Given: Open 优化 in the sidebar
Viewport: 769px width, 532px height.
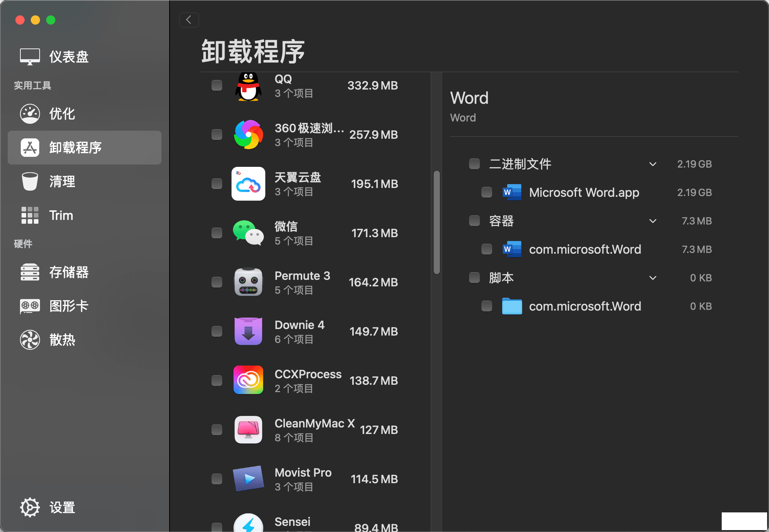Looking at the screenshot, I should [85, 114].
